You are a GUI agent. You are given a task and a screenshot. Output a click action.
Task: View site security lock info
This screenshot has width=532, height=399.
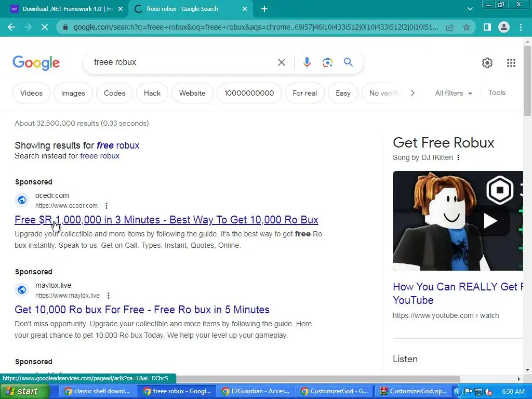(x=65, y=27)
